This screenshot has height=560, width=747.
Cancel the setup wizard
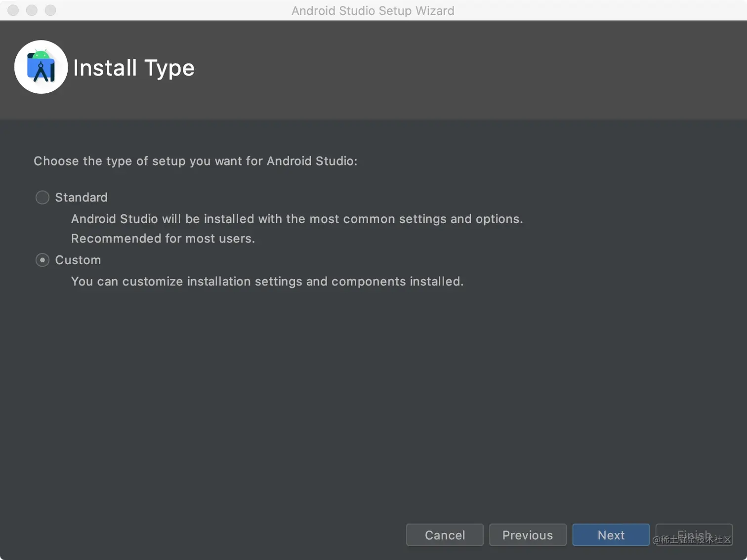click(x=445, y=535)
